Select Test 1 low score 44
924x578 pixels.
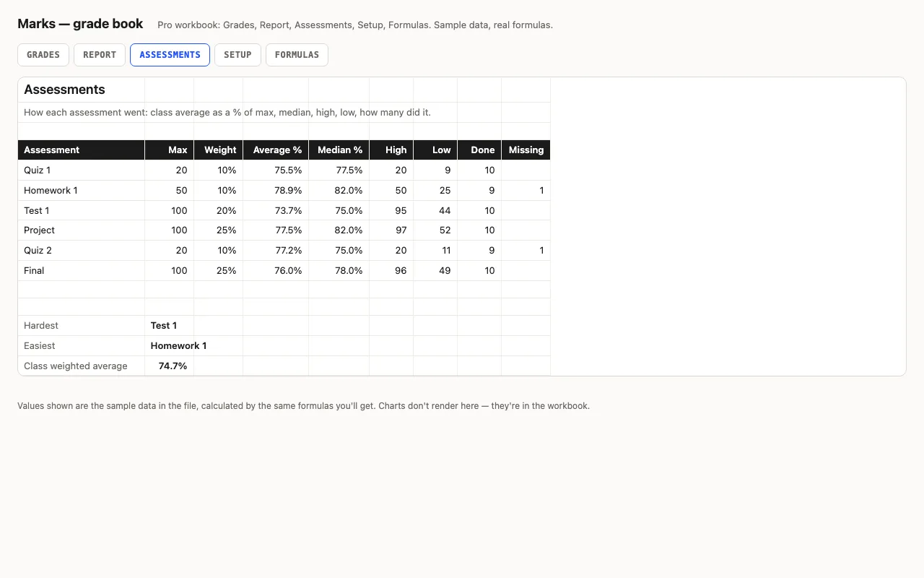pos(435,211)
